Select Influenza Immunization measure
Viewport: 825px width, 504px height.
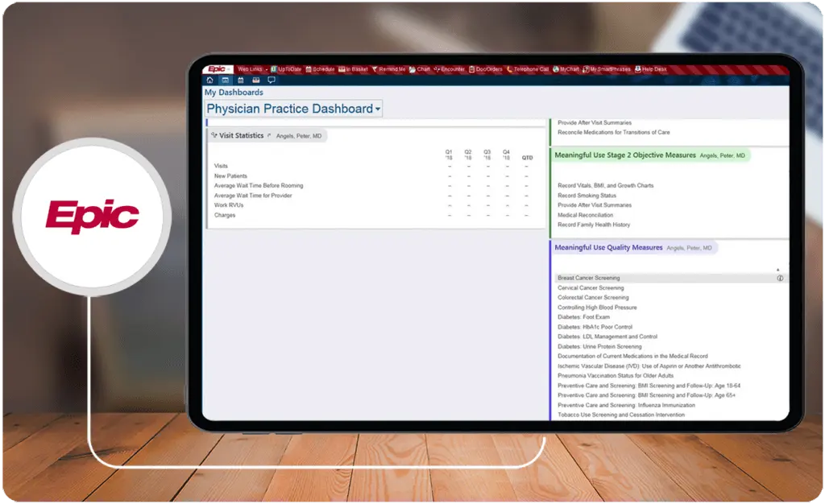pyautogui.click(x=626, y=405)
